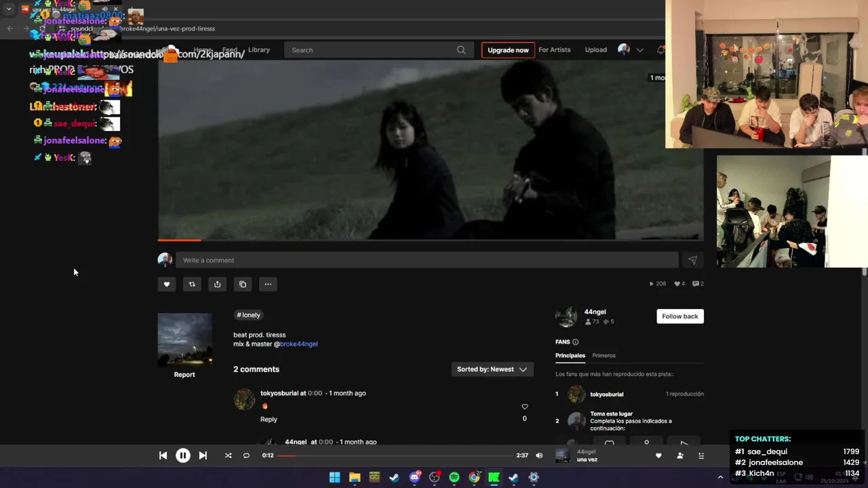The height and width of the screenshot is (488, 868).
Task: Open the comment commenter name tokyosburial
Action: pos(279,393)
